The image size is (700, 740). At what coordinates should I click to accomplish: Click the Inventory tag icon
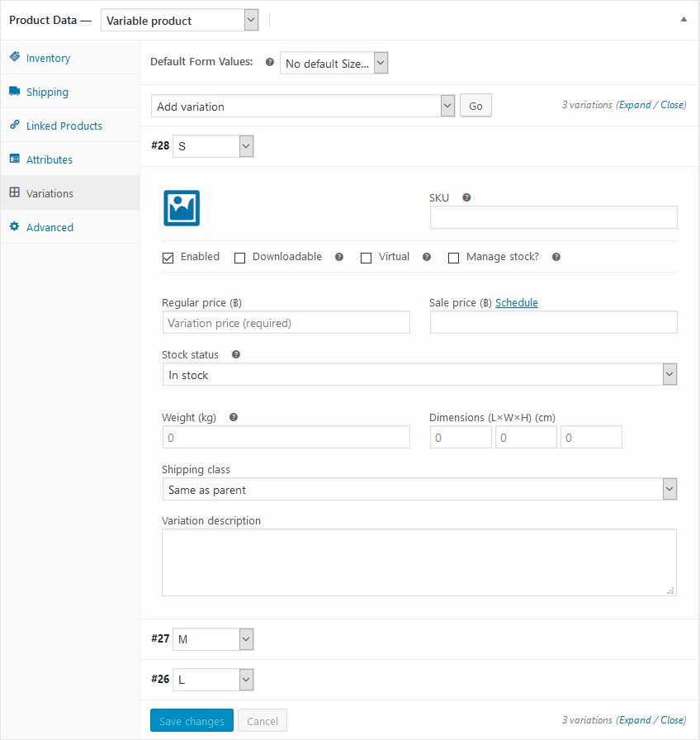pos(15,57)
